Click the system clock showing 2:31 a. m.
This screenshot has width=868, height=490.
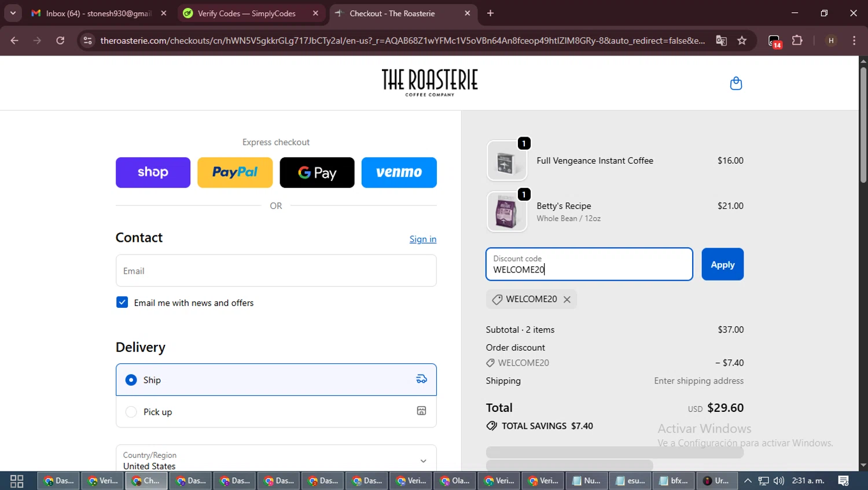pos(808,481)
